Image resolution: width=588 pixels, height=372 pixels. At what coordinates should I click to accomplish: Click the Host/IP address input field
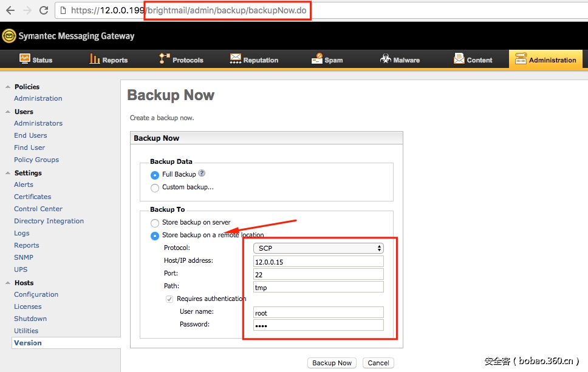[x=319, y=262]
